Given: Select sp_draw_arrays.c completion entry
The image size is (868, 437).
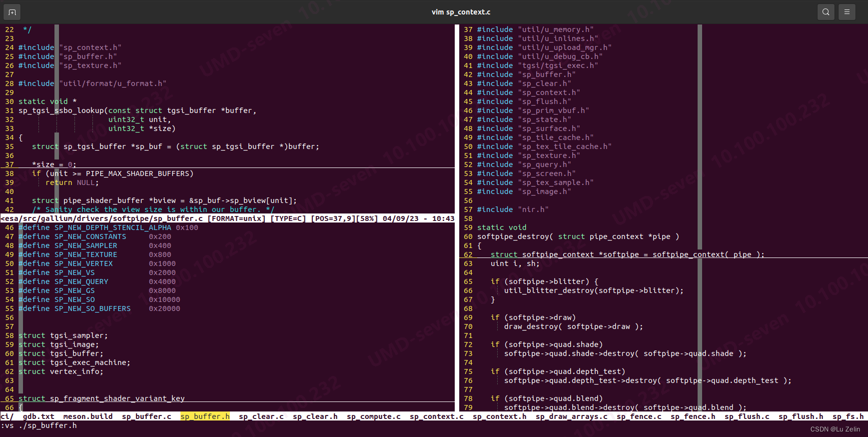Looking at the screenshot, I should (x=572, y=416).
